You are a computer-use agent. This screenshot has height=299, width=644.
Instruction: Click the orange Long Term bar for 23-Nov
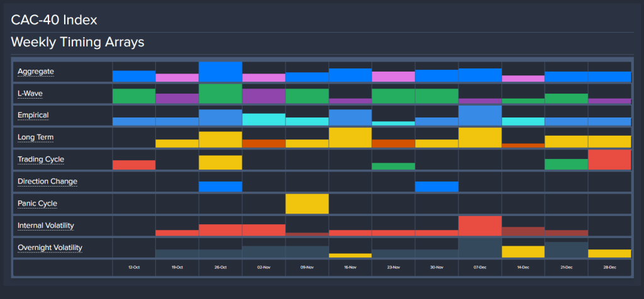pos(394,144)
